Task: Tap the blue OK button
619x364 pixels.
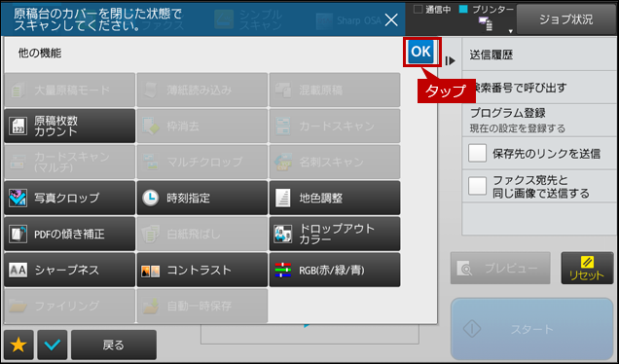Action: [x=420, y=52]
